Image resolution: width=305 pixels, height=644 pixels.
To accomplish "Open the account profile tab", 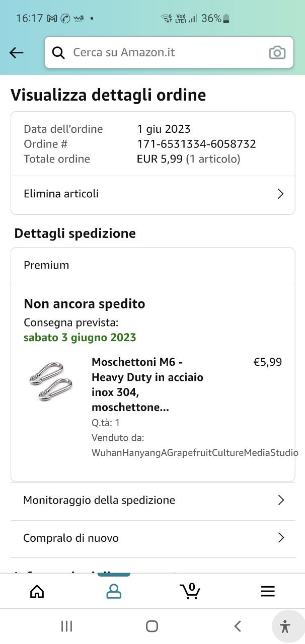I will pos(114,591).
